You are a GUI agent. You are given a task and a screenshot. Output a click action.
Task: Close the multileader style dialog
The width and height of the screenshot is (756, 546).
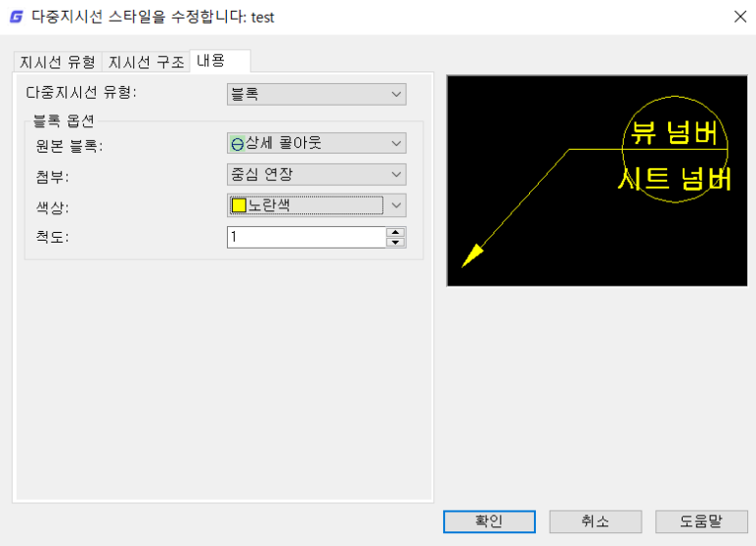coord(740,17)
